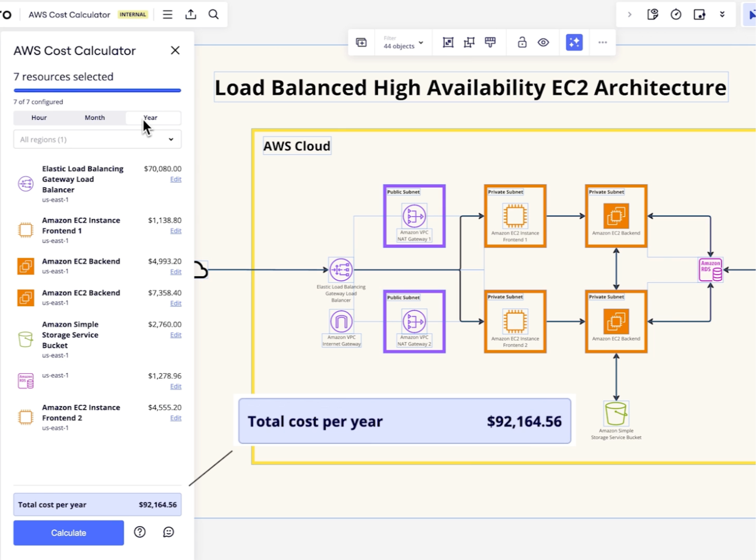Image resolution: width=756 pixels, height=560 pixels.
Task: Expand double-chevron menu in top right
Action: tap(722, 14)
